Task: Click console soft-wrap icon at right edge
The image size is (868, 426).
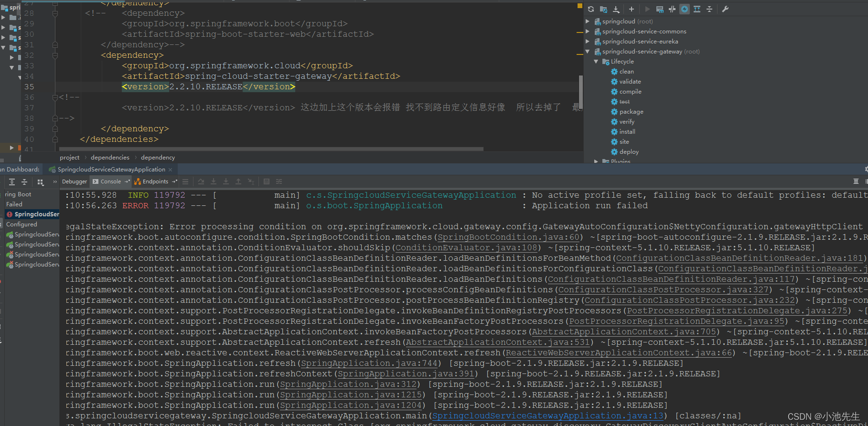Action: click(x=856, y=181)
